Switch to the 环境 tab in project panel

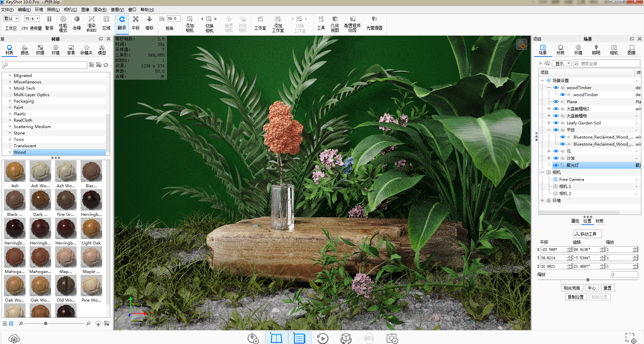coord(578,50)
